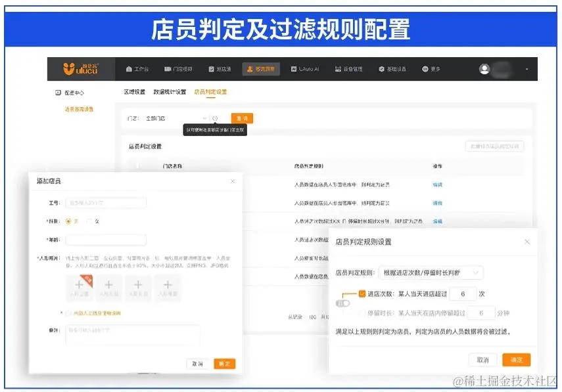Open the 工作台 workspace module

137,69
